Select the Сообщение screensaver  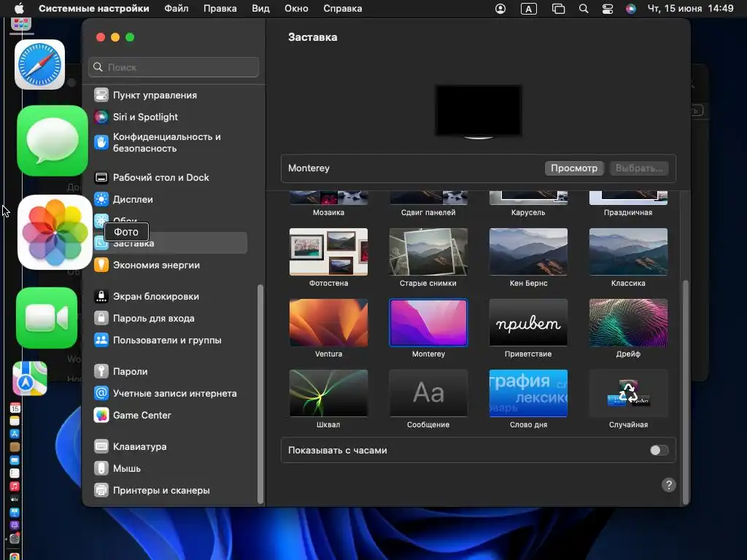tap(428, 393)
